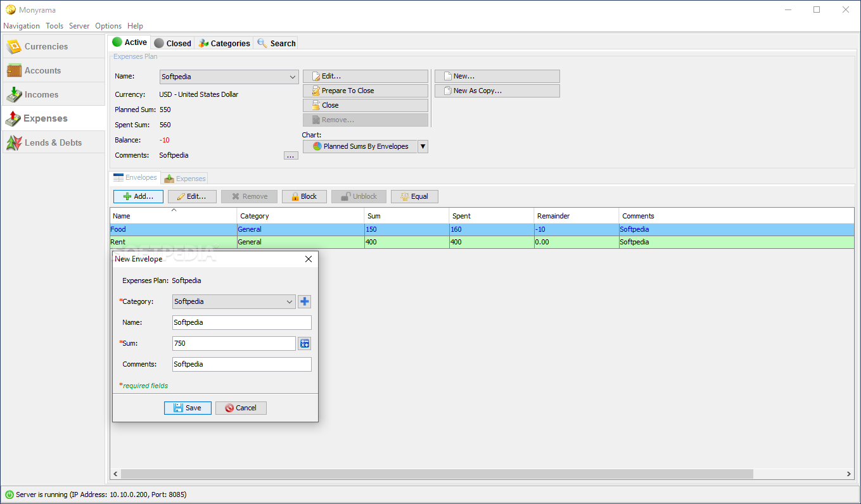Open the Categories tab

point(224,43)
